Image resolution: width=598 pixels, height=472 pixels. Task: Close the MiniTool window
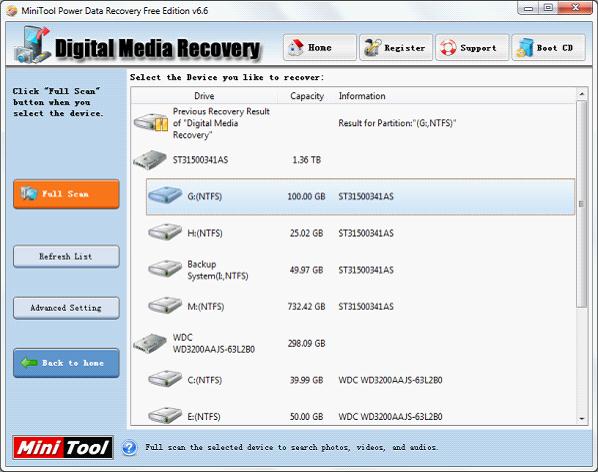(575, 8)
